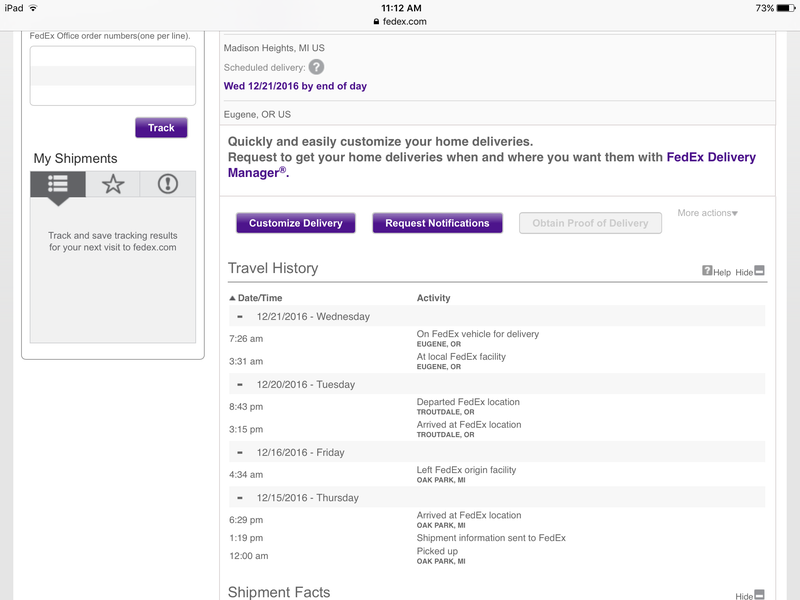Select the '7:26 am' time entry
Viewport: 800px width, 600px height.
coord(246,339)
